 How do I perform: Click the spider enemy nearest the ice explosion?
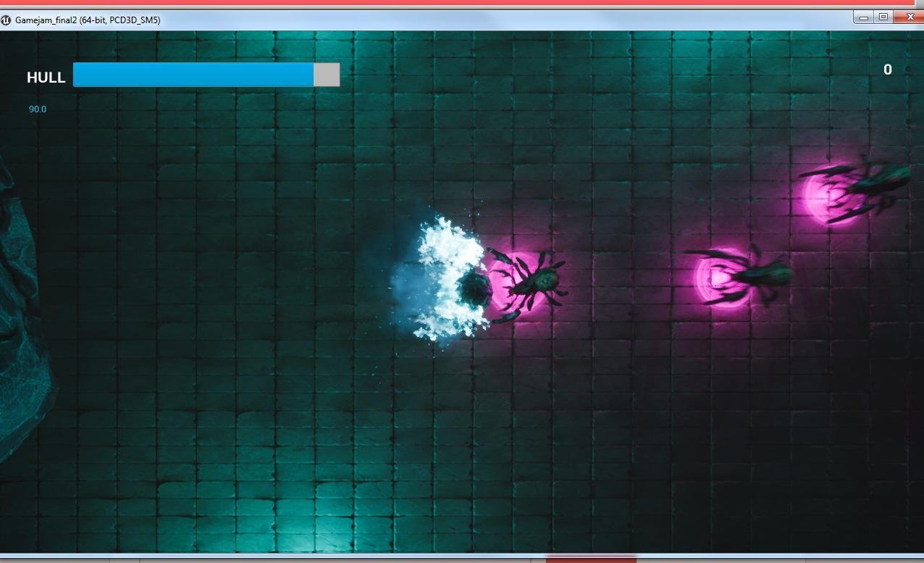pyautogui.click(x=532, y=281)
